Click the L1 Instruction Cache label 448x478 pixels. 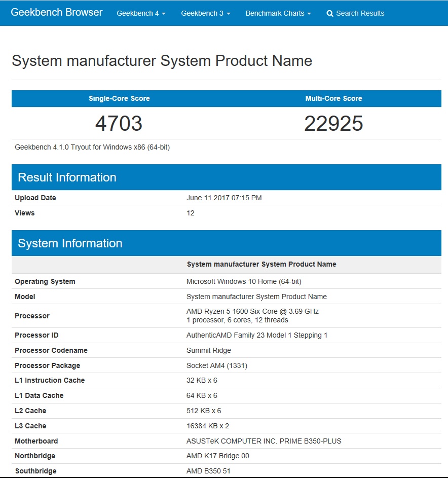coord(50,381)
